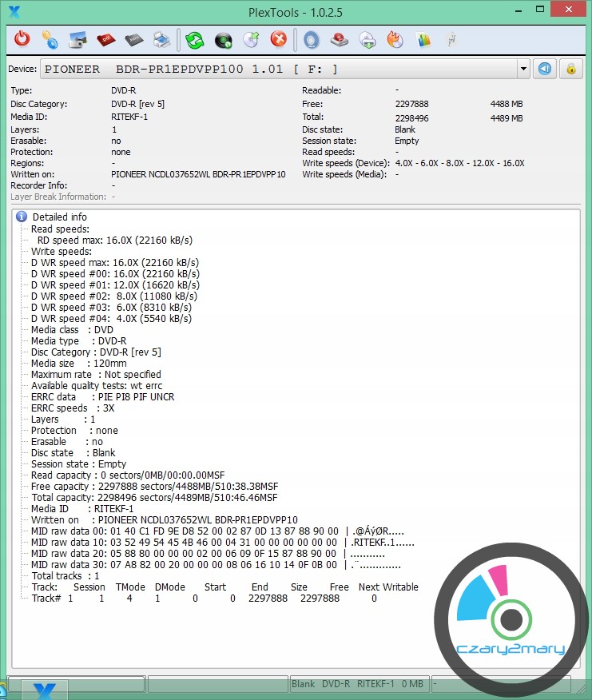Click the flame burn disc icon
The height and width of the screenshot is (700, 592).
click(x=395, y=39)
